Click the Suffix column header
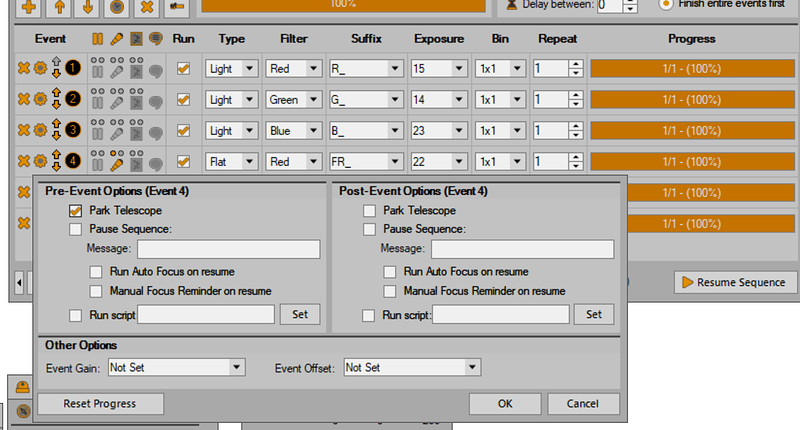This screenshot has height=430, width=800. coord(366,39)
